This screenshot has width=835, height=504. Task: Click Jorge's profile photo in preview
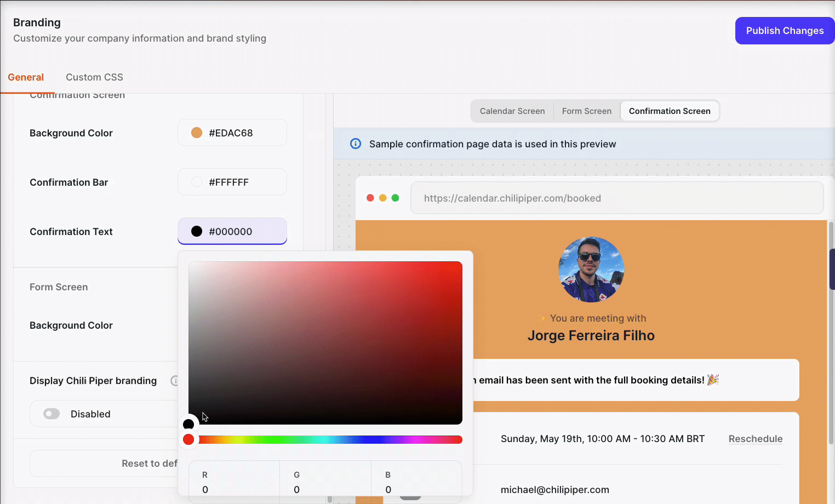591,270
